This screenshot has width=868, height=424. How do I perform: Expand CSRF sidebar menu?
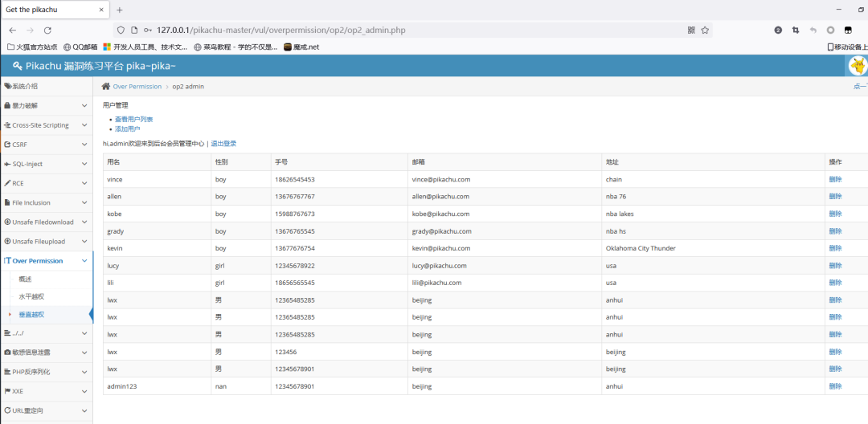(x=47, y=145)
